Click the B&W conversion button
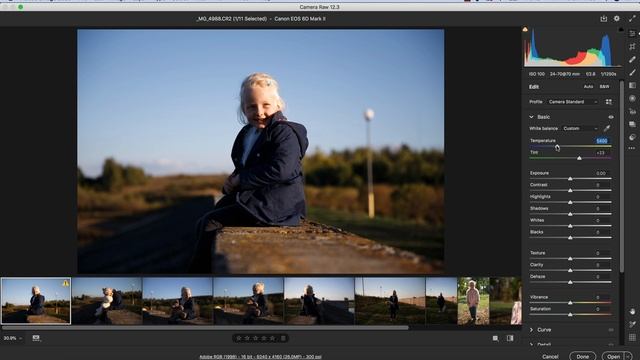This screenshot has height=360, width=640. [x=604, y=87]
